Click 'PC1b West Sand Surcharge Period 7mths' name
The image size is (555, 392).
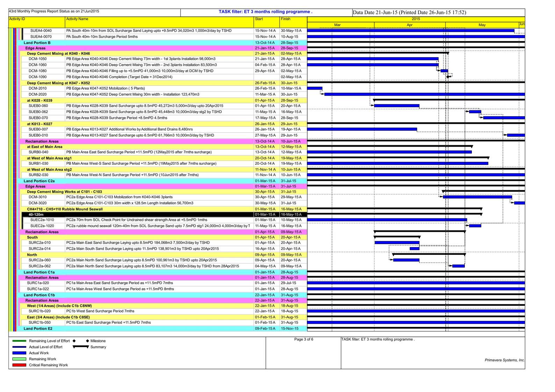click(100, 311)
